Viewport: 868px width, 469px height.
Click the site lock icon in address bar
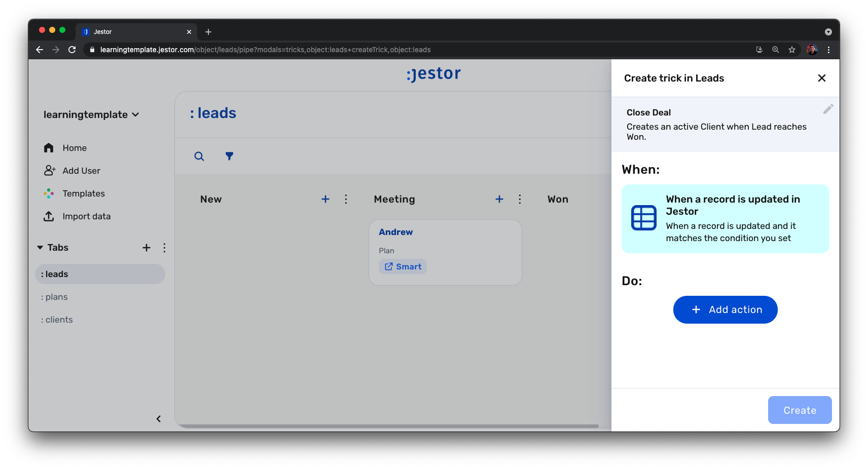[x=92, y=50]
